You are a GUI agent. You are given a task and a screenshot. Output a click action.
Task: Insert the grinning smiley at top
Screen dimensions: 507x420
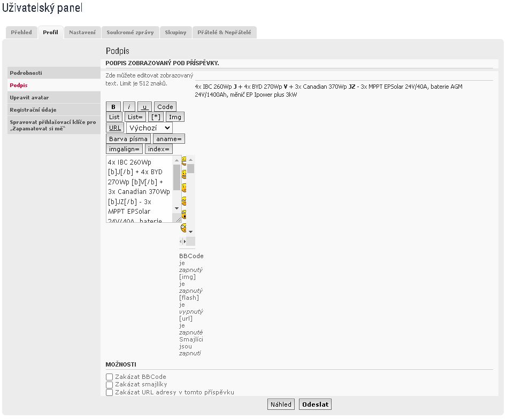coord(183,160)
